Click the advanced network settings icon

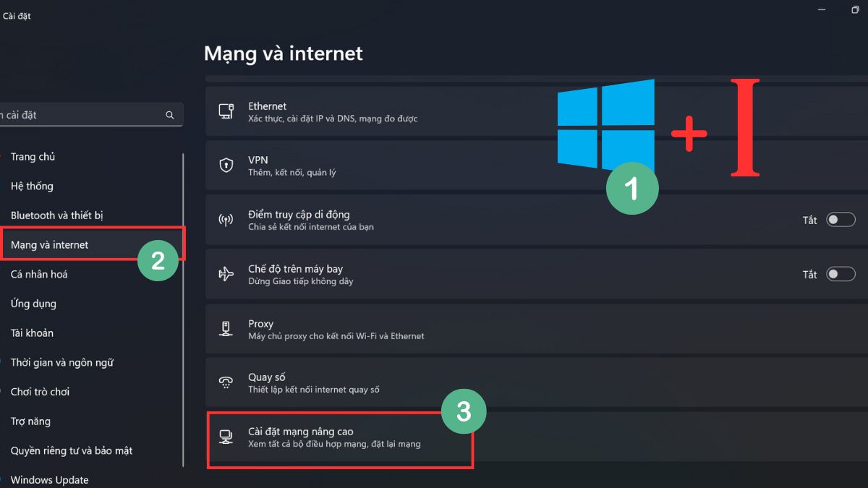226,437
